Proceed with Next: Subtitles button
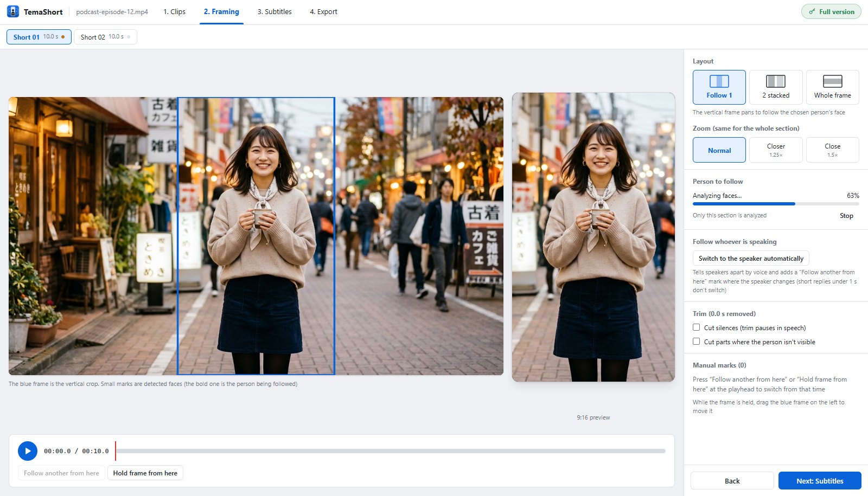The image size is (868, 496). click(820, 481)
